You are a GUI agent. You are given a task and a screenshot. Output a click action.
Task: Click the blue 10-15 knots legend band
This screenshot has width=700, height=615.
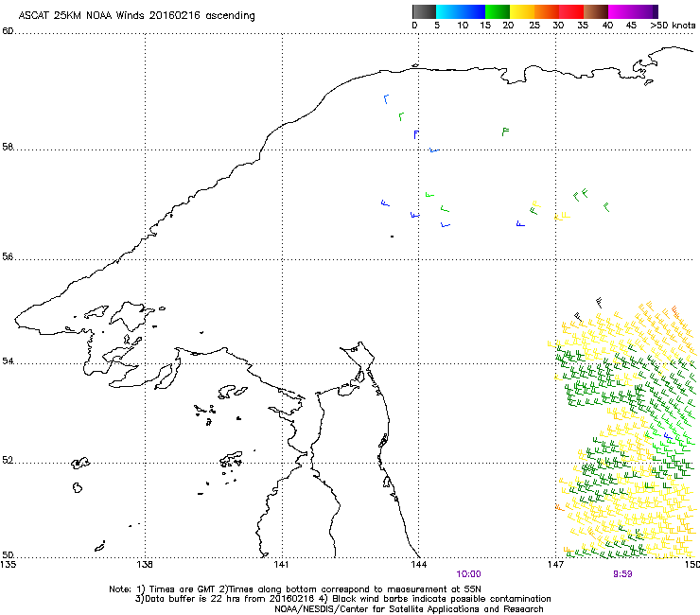[473, 11]
